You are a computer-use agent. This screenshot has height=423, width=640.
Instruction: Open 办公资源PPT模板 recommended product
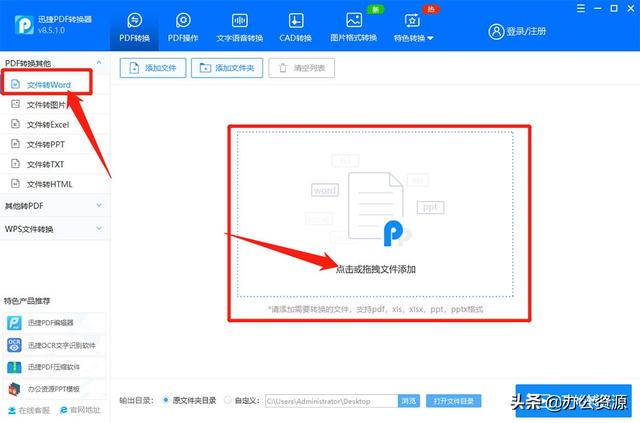tap(55, 389)
